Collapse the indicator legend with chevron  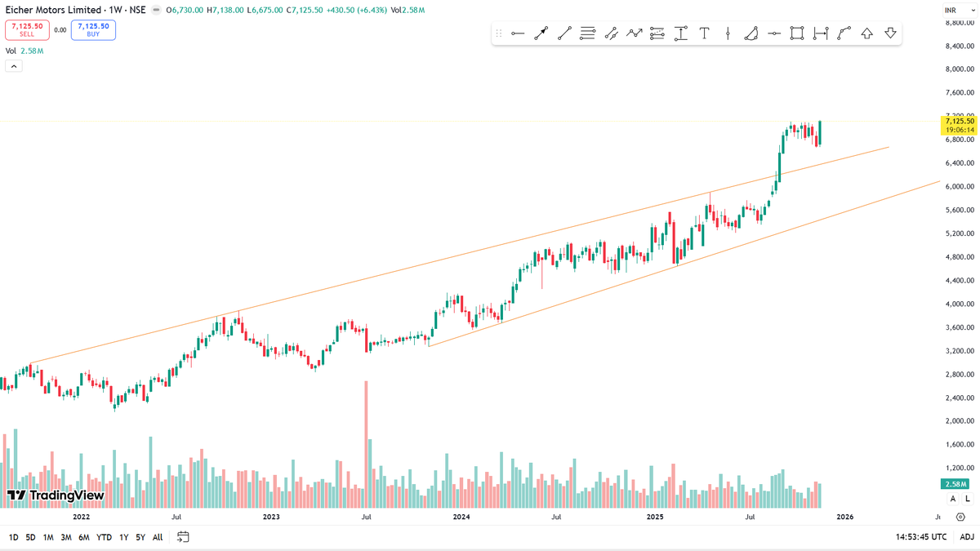pos(13,66)
